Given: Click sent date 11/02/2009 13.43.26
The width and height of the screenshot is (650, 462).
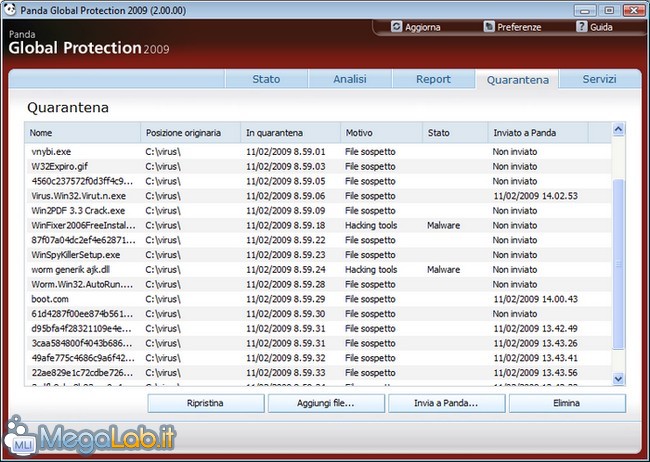Looking at the screenshot, I should [x=536, y=343].
